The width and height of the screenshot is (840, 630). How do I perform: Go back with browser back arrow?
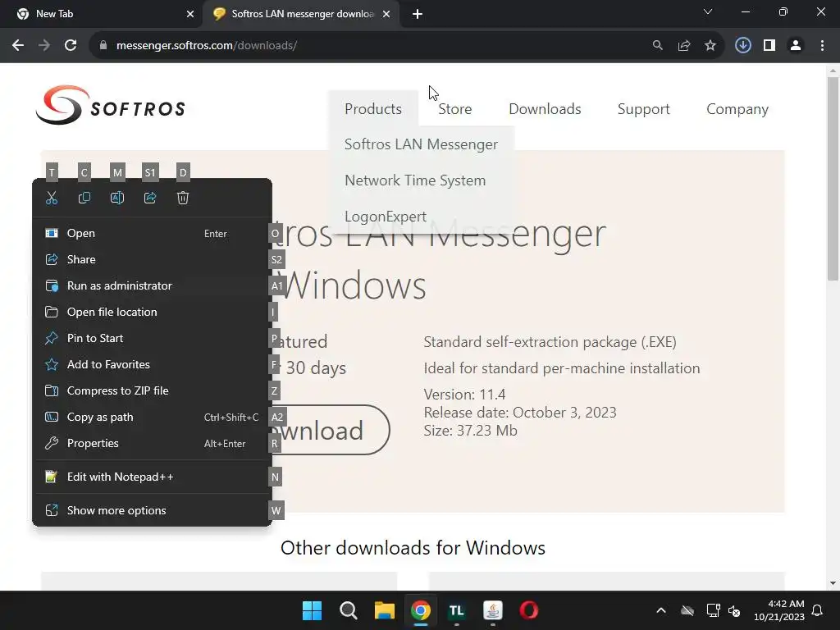(18, 46)
